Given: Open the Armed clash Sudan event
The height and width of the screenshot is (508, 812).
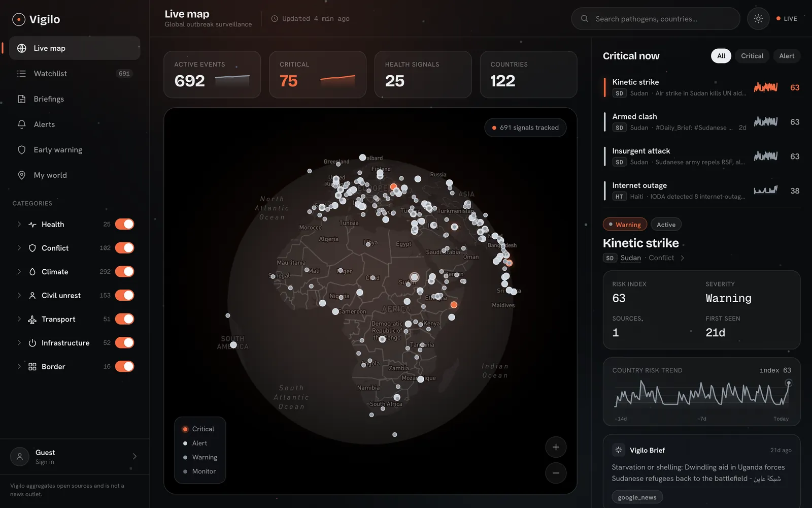Looking at the screenshot, I should pyautogui.click(x=702, y=122).
